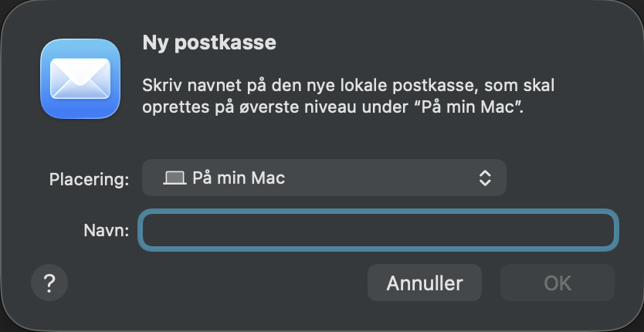The height and width of the screenshot is (332, 644).
Task: Open help with the question mark button
Action: click(x=49, y=283)
